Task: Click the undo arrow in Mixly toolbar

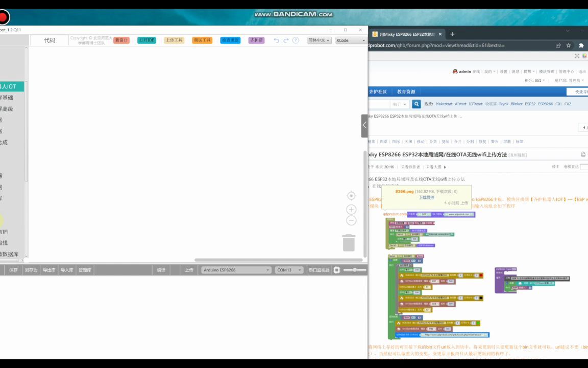Action: [276, 40]
